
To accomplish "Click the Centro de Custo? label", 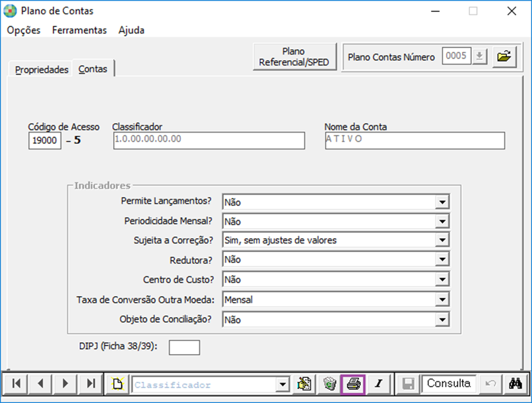I will click(x=178, y=280).
